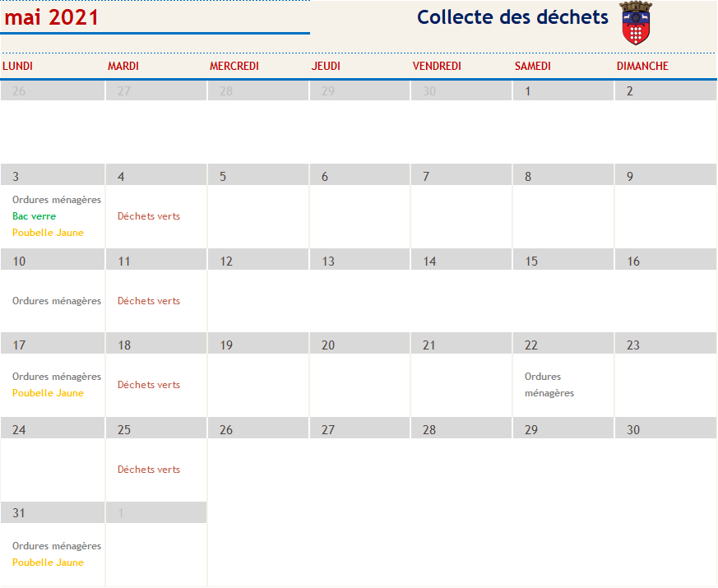Select day number 5 date header
This screenshot has height=588, width=718.
(x=257, y=175)
